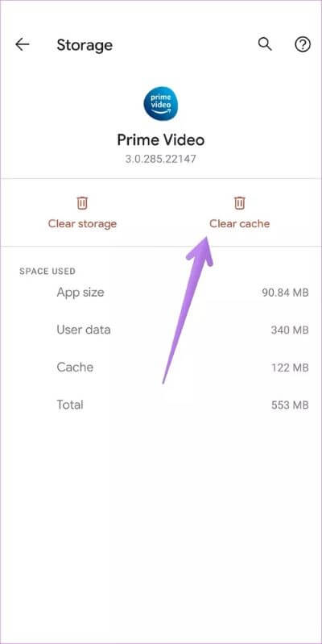The image size is (322, 644).
Task: Go back using the arrow icon
Action: pos(23,44)
